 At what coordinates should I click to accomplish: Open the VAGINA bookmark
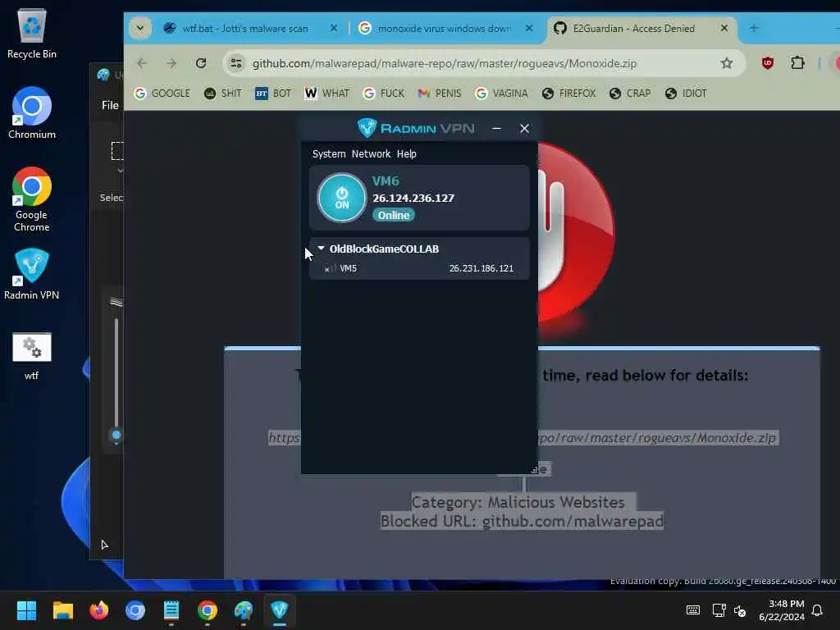click(x=501, y=94)
